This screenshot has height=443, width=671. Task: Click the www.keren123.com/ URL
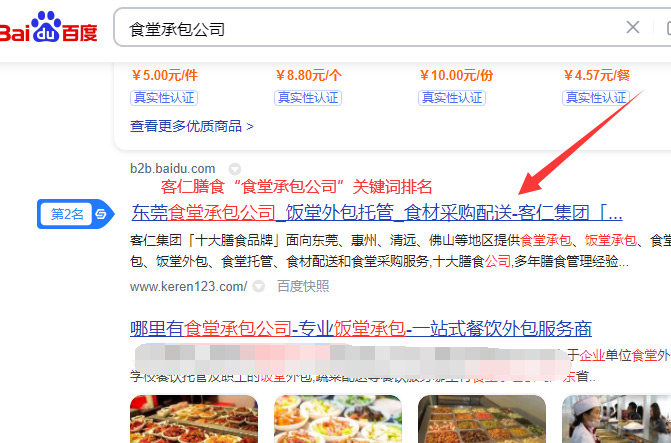point(188,286)
